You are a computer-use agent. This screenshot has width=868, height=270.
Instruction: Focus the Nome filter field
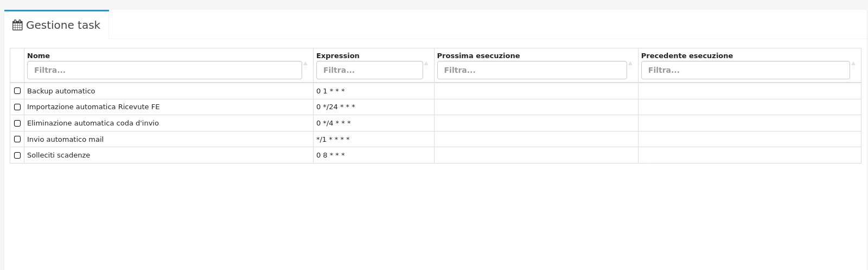(164, 70)
